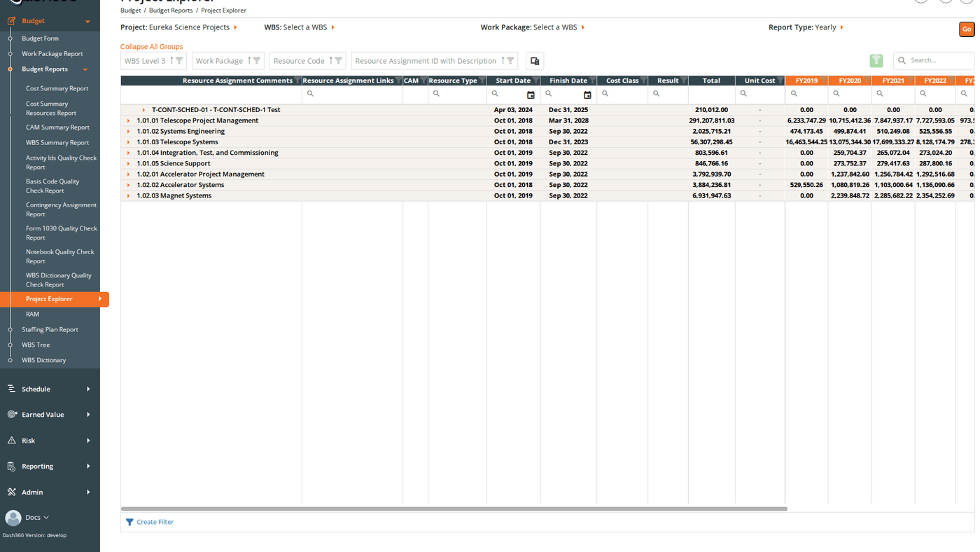Open Staffing Plan Report

pyautogui.click(x=50, y=330)
